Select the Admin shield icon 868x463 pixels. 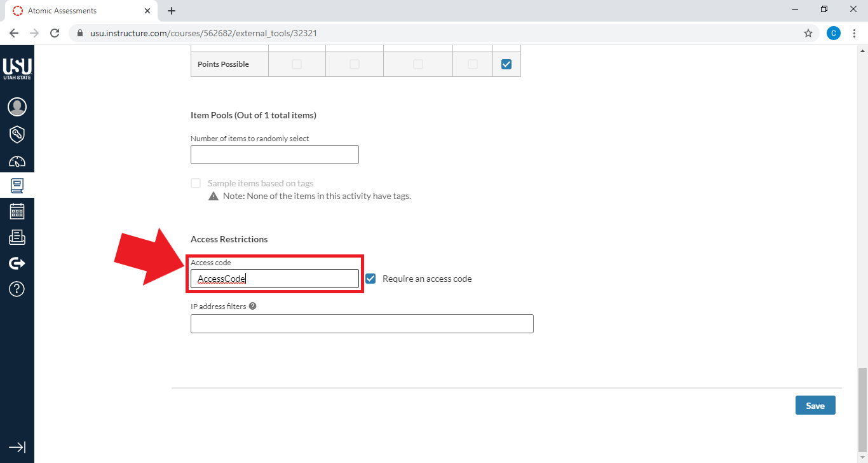pyautogui.click(x=17, y=134)
